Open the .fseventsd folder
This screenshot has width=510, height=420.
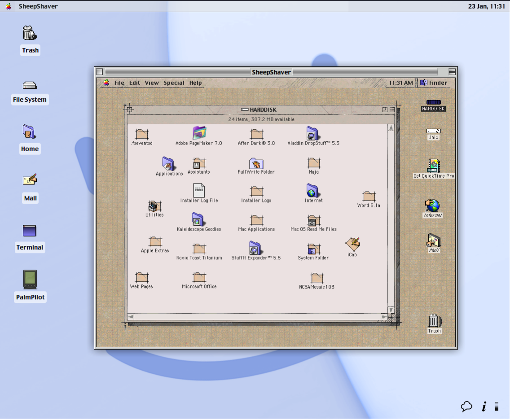(142, 134)
